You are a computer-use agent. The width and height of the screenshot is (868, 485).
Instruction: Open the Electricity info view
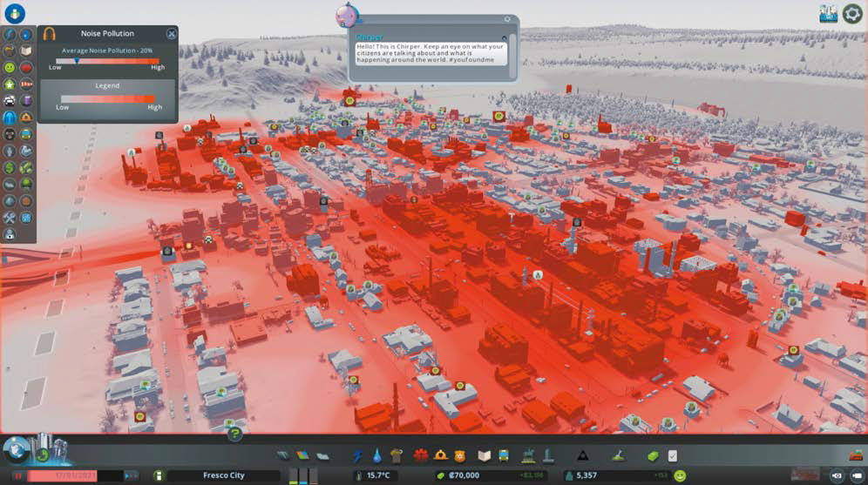point(10,34)
